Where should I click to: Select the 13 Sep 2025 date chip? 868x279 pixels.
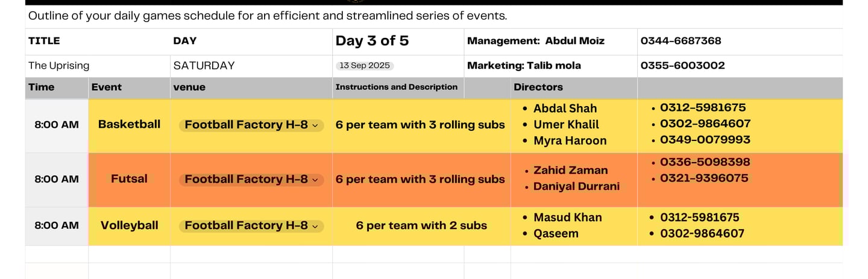(365, 66)
